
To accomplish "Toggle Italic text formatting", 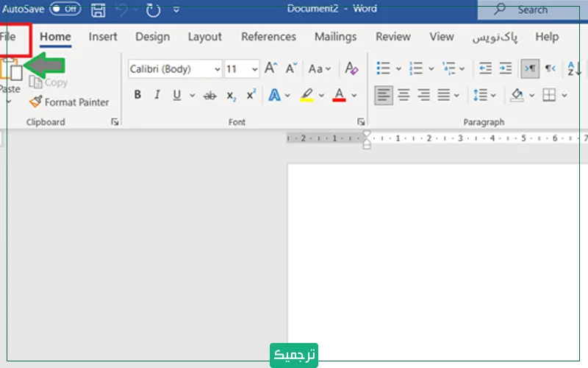I will [157, 95].
